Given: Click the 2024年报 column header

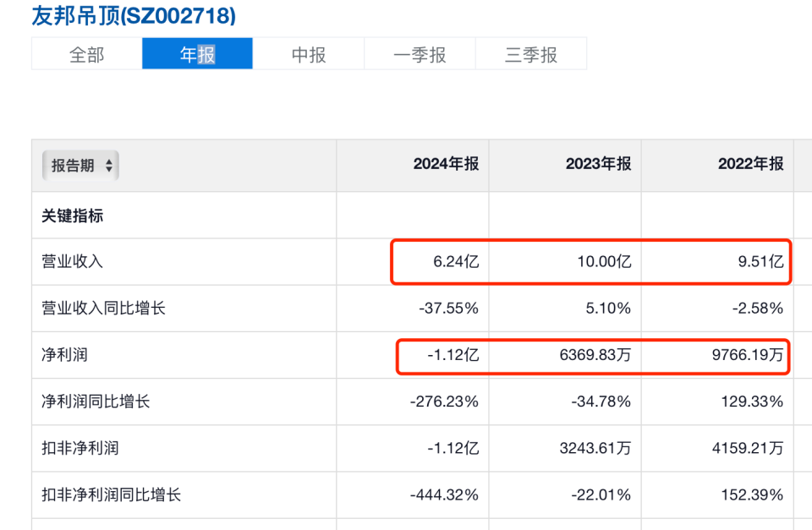Looking at the screenshot, I should [446, 164].
